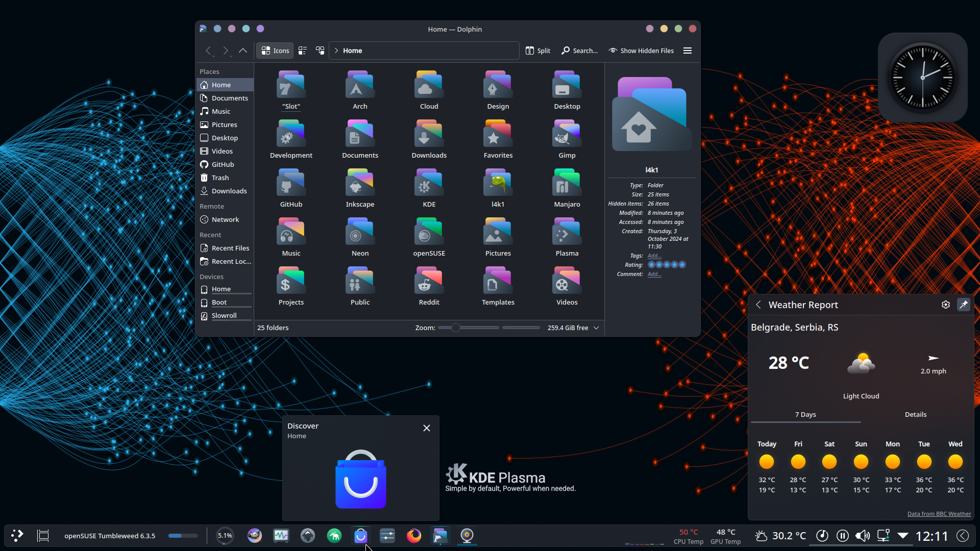The width and height of the screenshot is (980, 551).
Task: Open the weather widget in the system tray
Action: coord(761,536)
